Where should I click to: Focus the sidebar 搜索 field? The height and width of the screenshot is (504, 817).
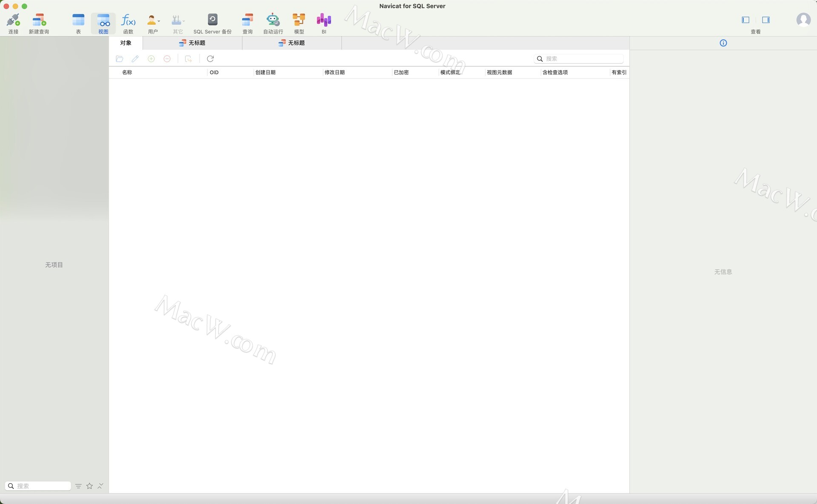click(x=38, y=486)
